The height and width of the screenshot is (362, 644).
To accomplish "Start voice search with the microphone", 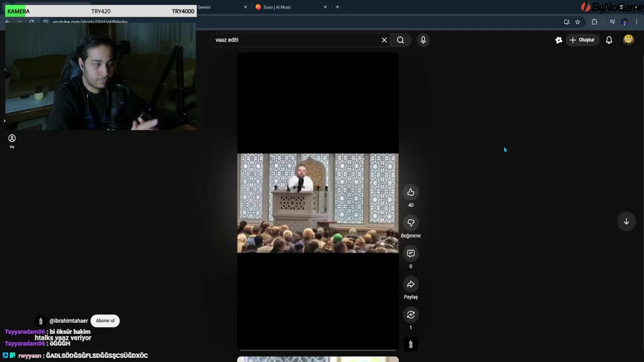I will [x=423, y=40].
